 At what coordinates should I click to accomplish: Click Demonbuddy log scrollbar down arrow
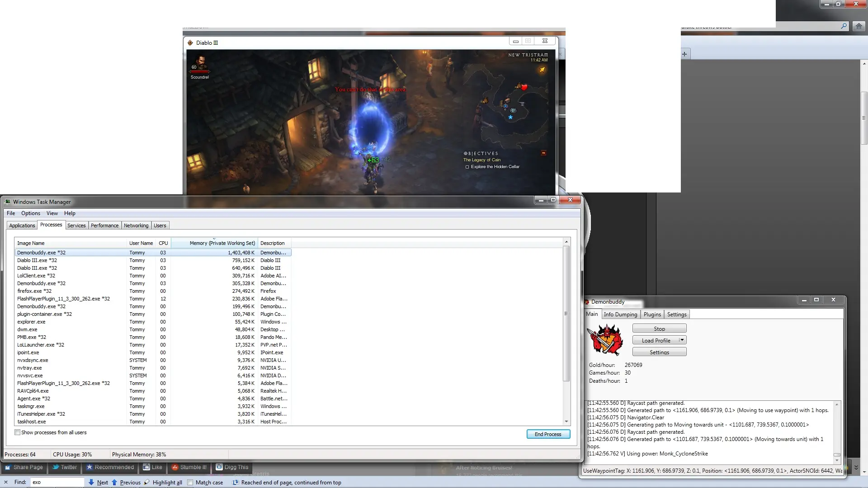837,460
